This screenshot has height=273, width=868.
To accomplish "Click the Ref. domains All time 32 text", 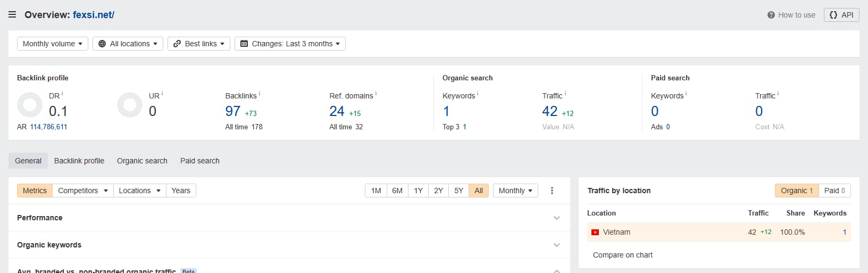I will coord(346,127).
